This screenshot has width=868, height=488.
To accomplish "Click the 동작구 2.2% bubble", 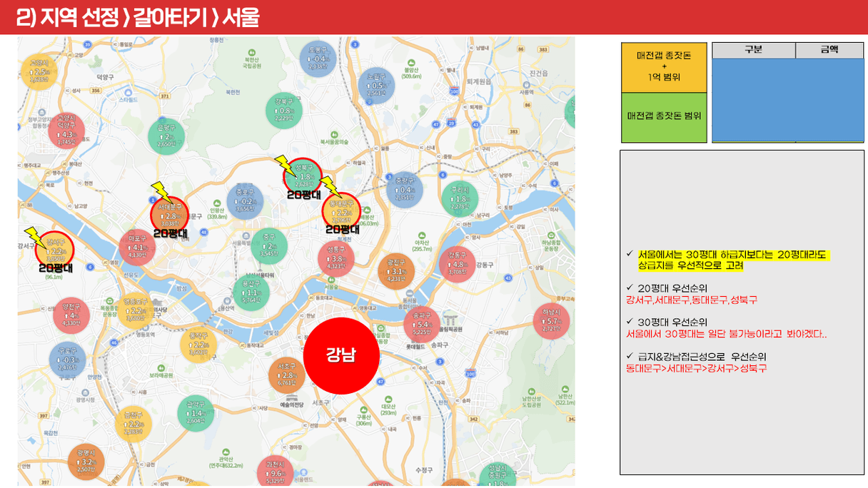I will [x=198, y=344].
